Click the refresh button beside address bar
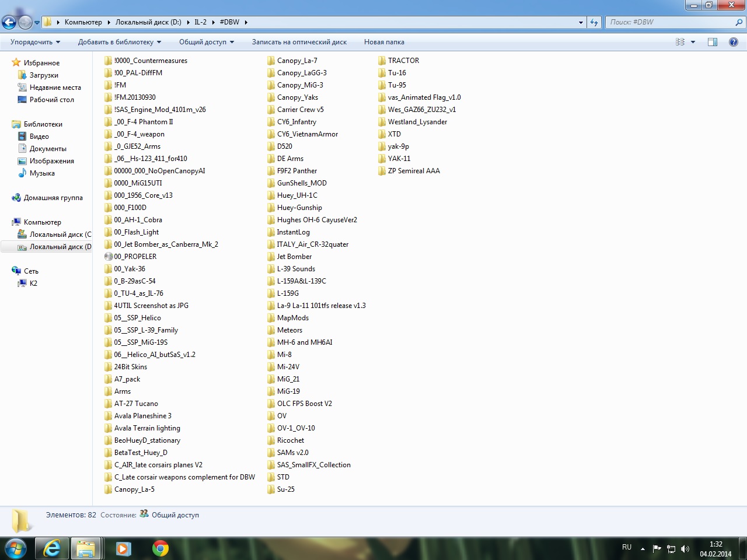This screenshot has width=747, height=560. (x=594, y=22)
